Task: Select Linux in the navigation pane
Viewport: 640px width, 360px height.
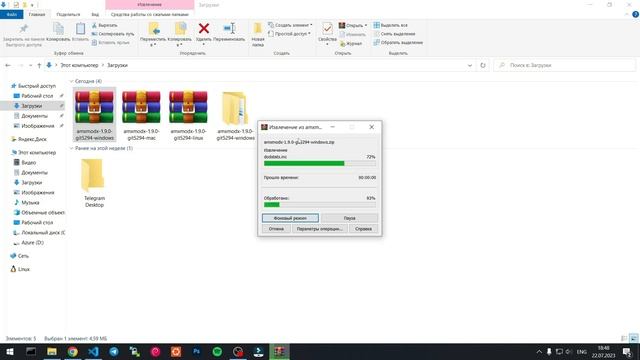Action: point(24,269)
